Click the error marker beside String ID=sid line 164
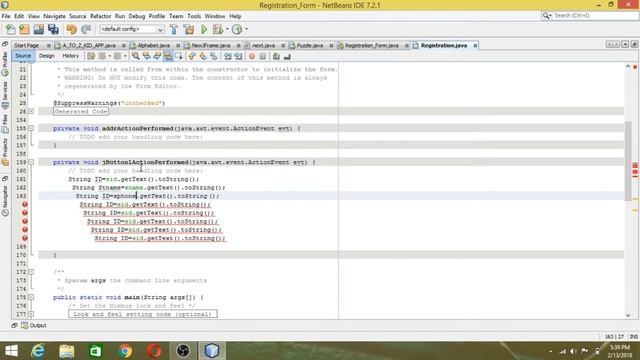The image size is (640, 360). (25, 204)
